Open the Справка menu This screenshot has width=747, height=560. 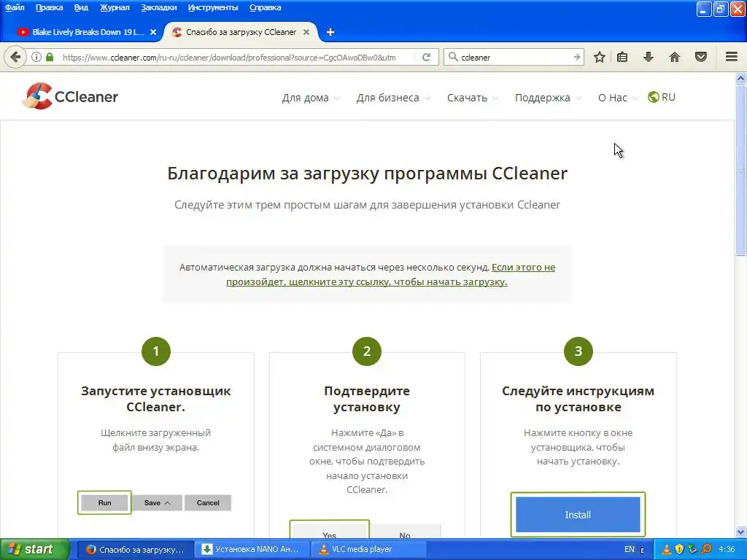click(265, 7)
